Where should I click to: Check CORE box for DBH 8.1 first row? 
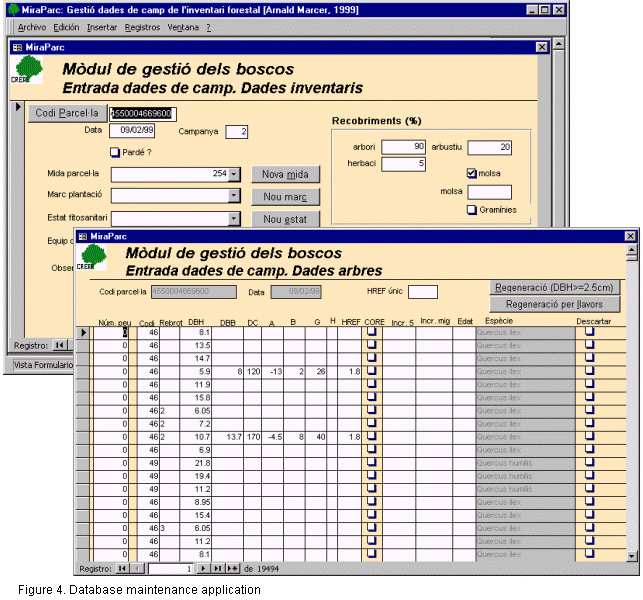[372, 332]
